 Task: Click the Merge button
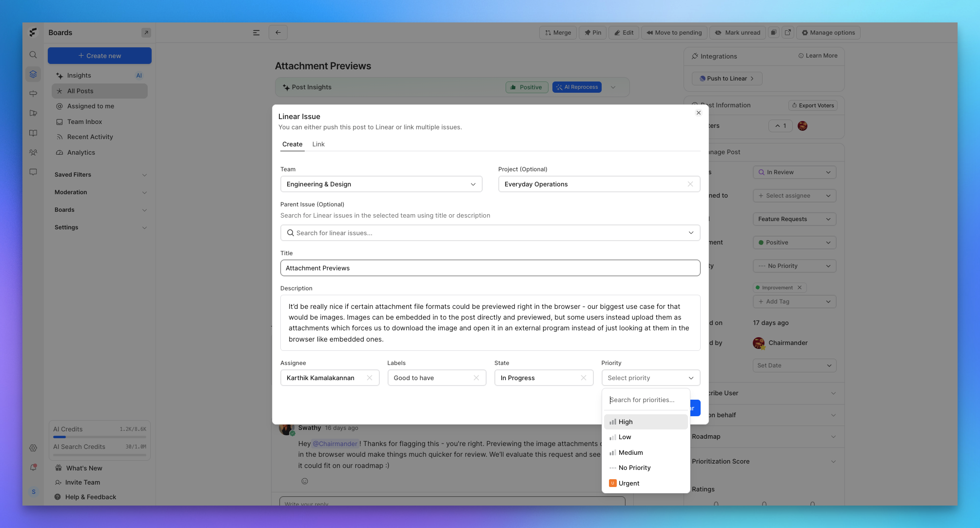click(558, 33)
